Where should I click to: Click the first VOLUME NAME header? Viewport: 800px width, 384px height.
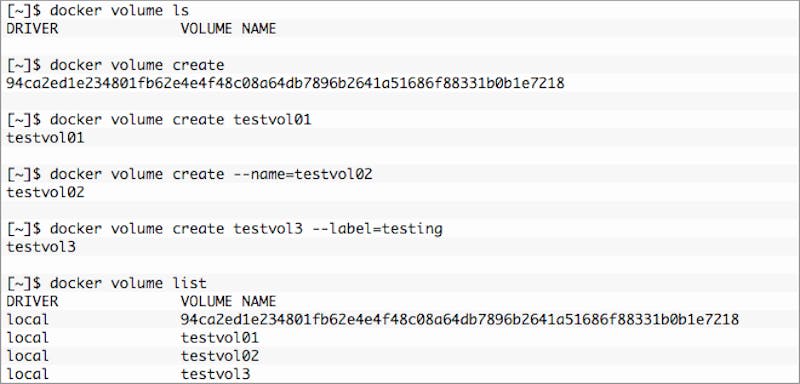pos(228,29)
